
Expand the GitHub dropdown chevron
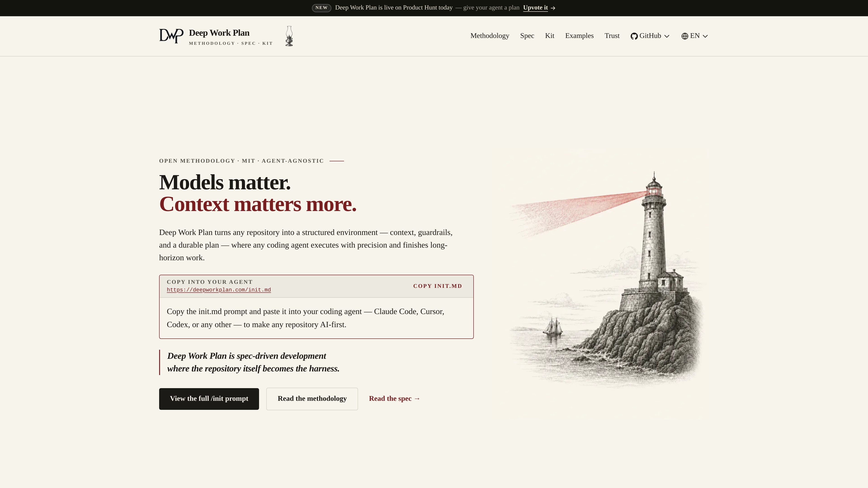point(667,36)
